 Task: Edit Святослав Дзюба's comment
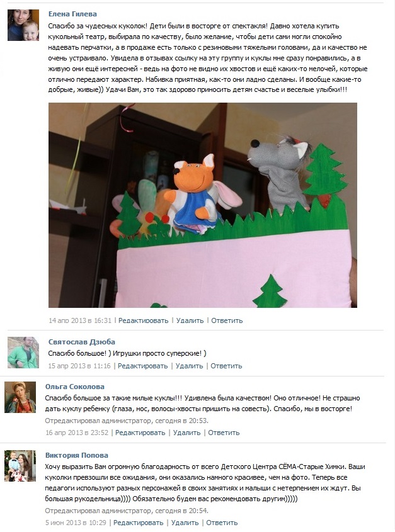(142, 366)
